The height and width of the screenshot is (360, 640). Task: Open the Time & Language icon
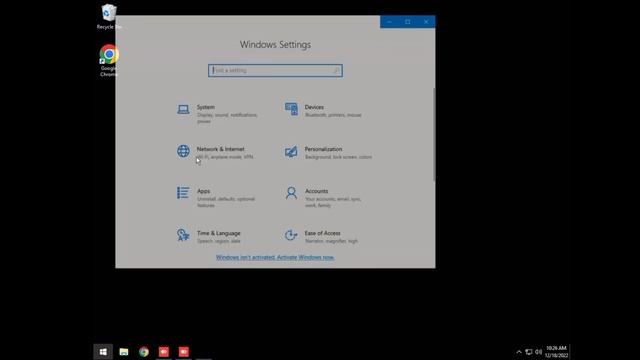click(x=183, y=235)
